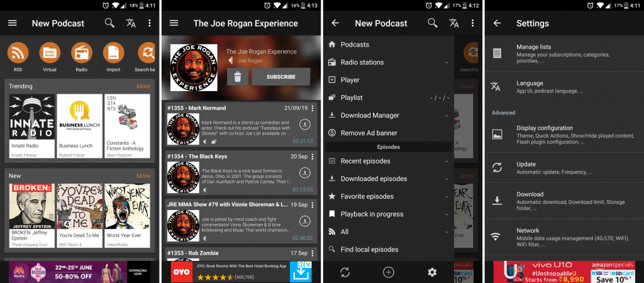Open options menu for #1354 The Black Keys
This screenshot has height=283, width=644.
[313, 157]
